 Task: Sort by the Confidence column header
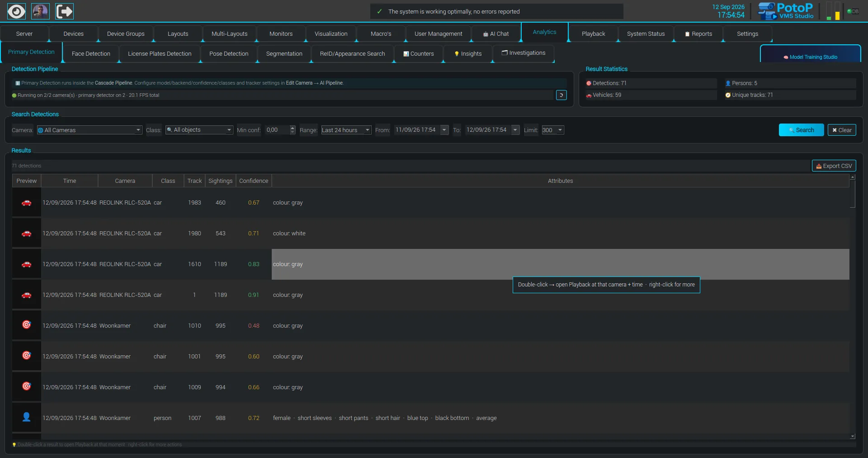[254, 181]
